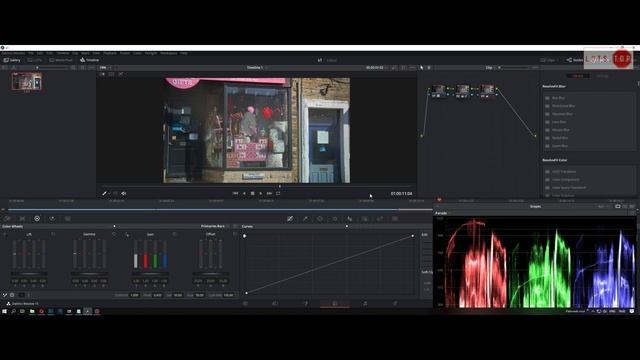Reset the Lift controls
This screenshot has width=640, height=360.
tap(53, 234)
